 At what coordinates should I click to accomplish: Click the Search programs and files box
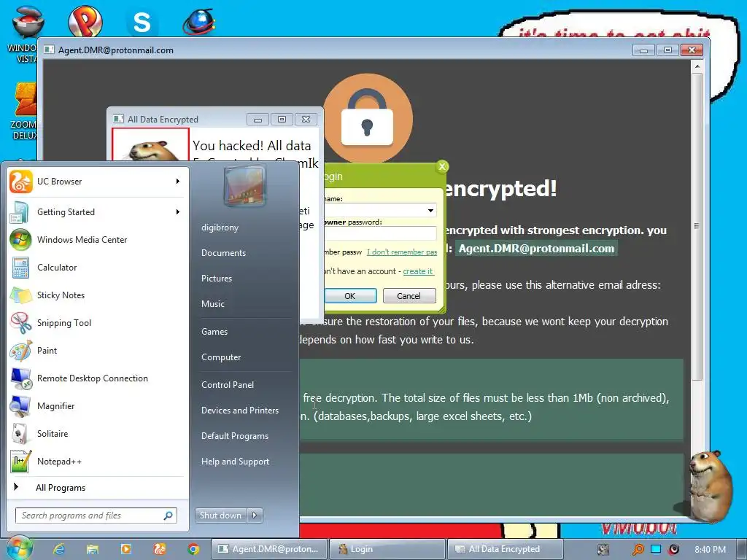(x=96, y=516)
